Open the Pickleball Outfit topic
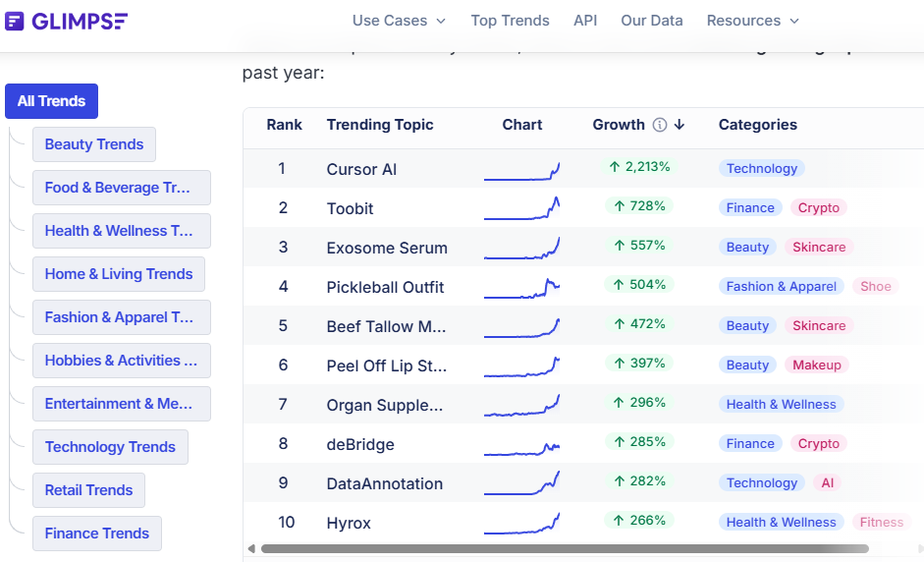Image resolution: width=924 pixels, height=562 pixels. tap(385, 287)
